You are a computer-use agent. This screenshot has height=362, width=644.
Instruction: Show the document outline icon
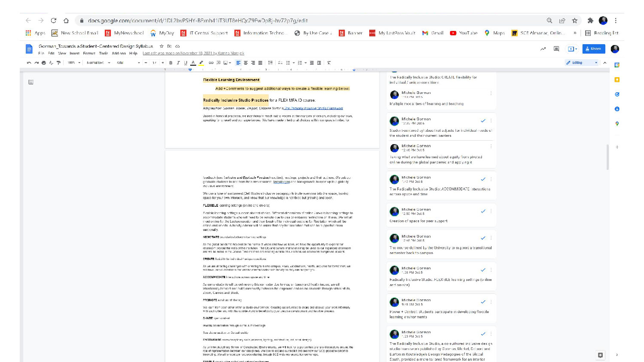coord(31,82)
